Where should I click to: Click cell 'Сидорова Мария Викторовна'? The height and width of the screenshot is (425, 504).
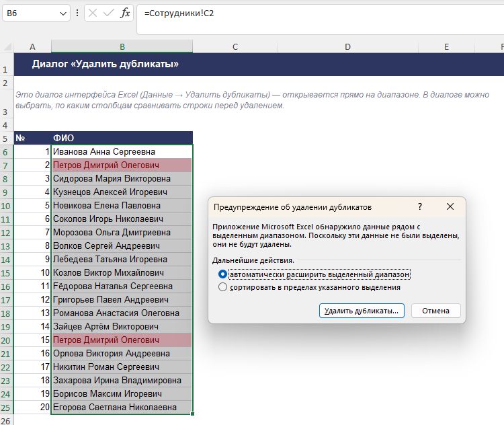point(122,179)
